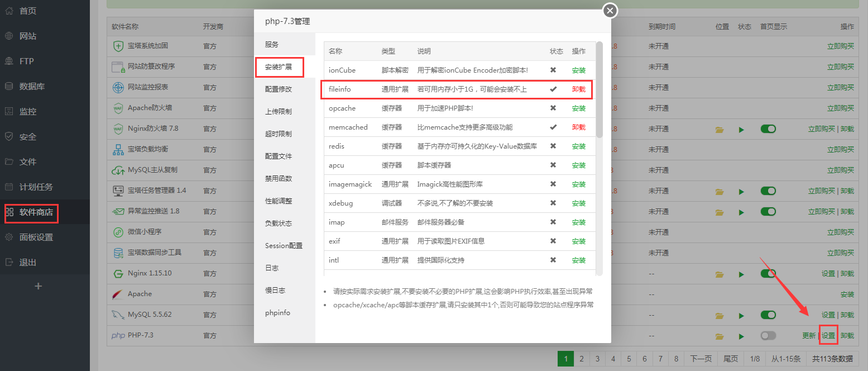This screenshot has width=868, height=371.
Task: Click the 计划任务 calendar icon in sidebar
Action: pyautogui.click(x=9, y=187)
